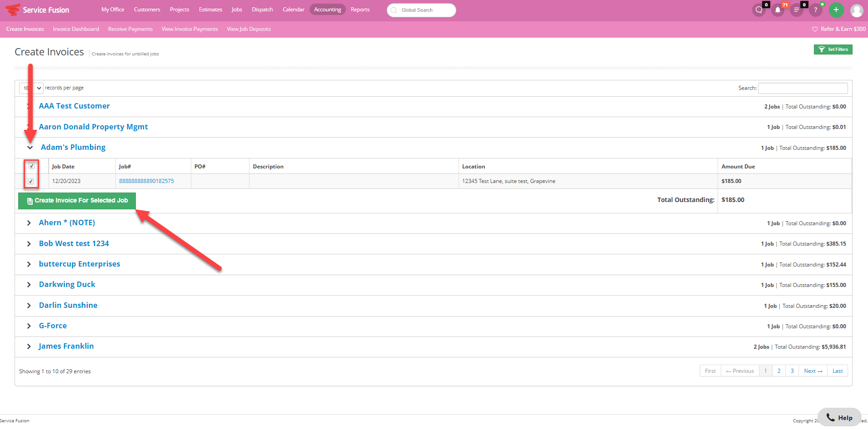Image resolution: width=868 pixels, height=430 pixels.
Task: Go to Invoice Dashboard sub-tab
Action: point(76,29)
